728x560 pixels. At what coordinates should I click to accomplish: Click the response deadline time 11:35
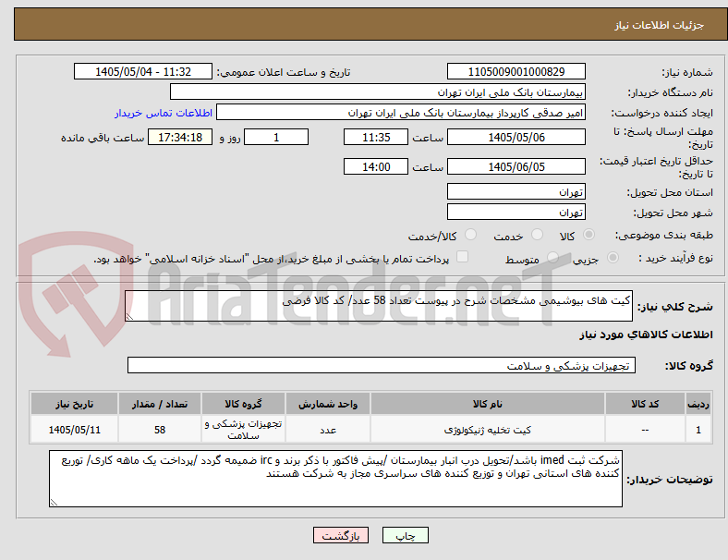[376, 137]
